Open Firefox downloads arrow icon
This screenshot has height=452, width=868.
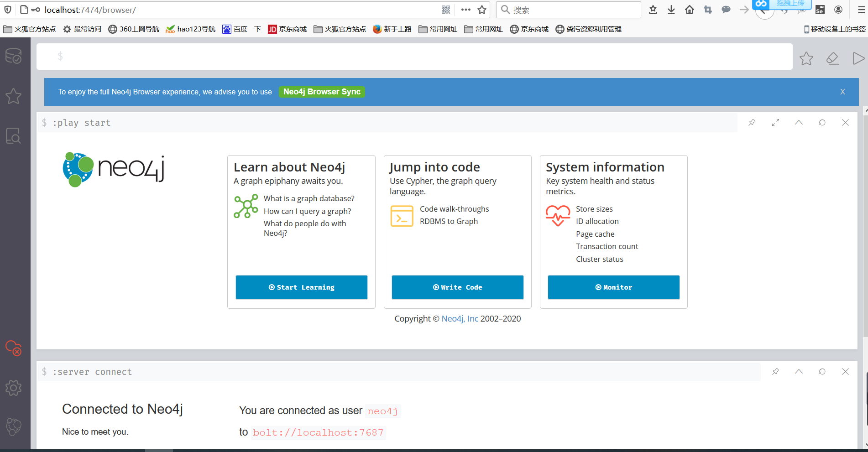click(671, 10)
